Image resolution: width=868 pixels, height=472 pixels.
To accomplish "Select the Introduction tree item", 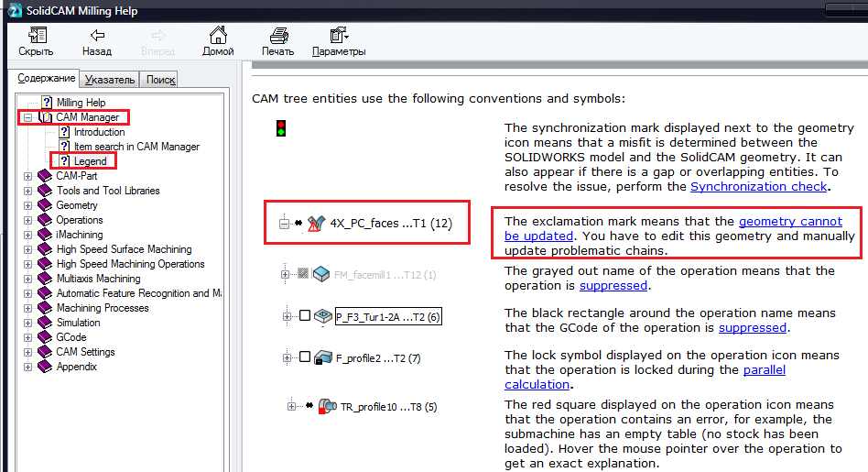I will pyautogui.click(x=100, y=132).
